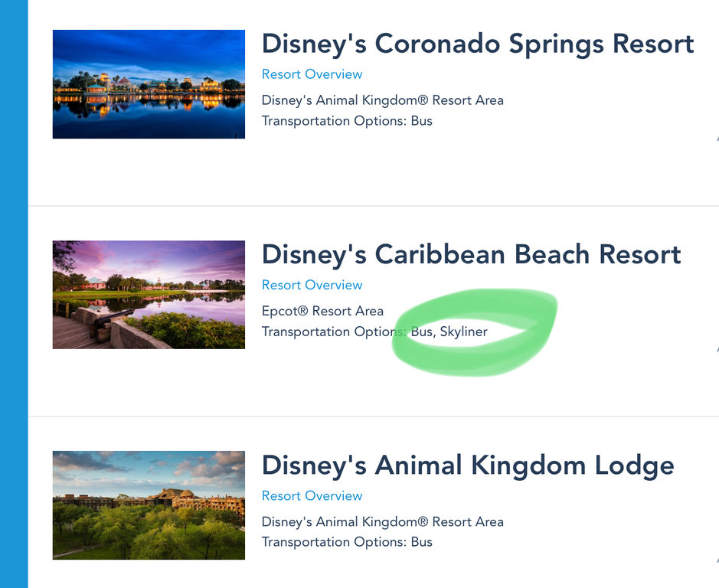Image resolution: width=719 pixels, height=588 pixels.
Task: Click Animal Kingdom Lodge's Transportation Options: Bus line
Action: tap(347, 542)
